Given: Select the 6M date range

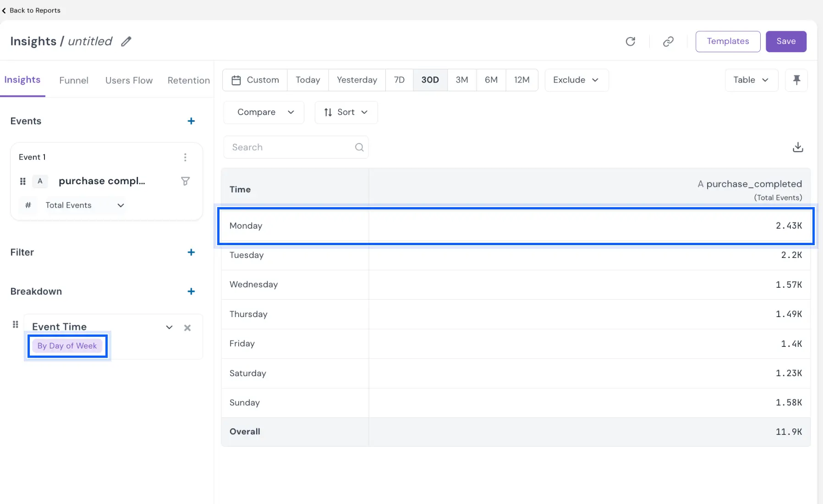Looking at the screenshot, I should pyautogui.click(x=491, y=80).
